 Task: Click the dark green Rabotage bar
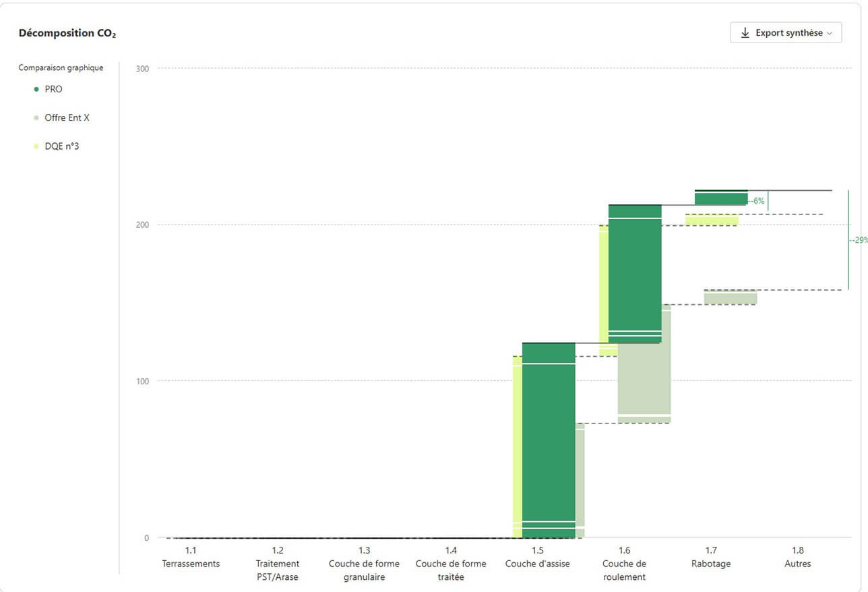click(x=721, y=198)
